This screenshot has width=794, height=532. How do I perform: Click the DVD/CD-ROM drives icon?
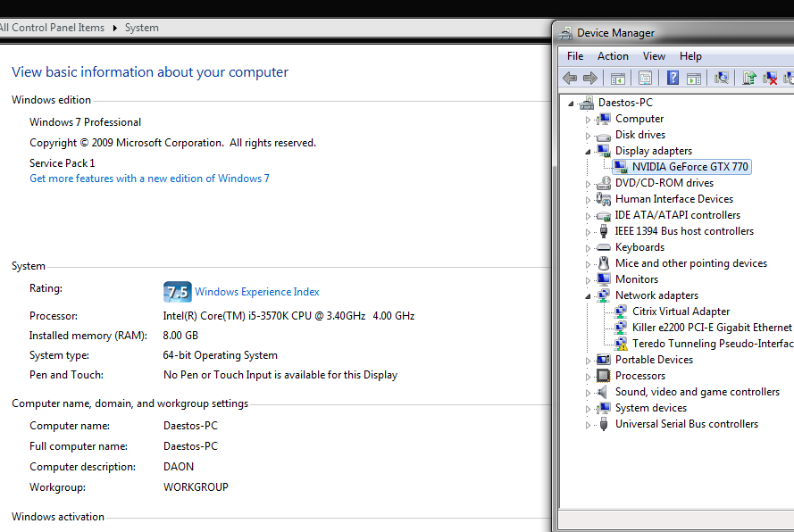603,183
